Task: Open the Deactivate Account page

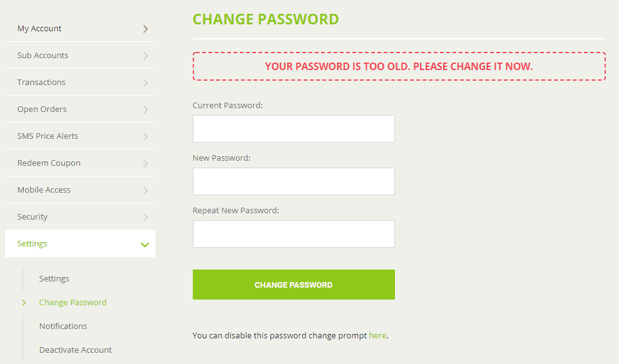Action: 75,350
